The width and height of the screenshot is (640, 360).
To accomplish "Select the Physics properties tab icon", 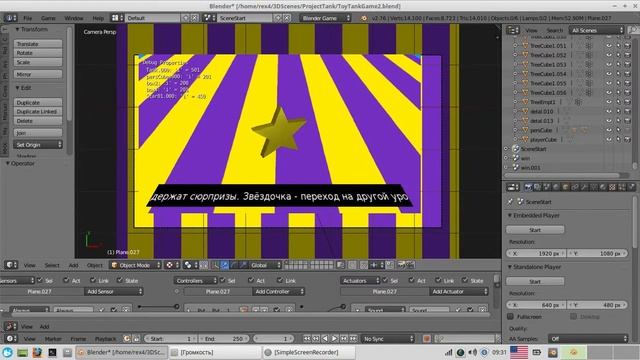I will pyautogui.click(x=631, y=187).
